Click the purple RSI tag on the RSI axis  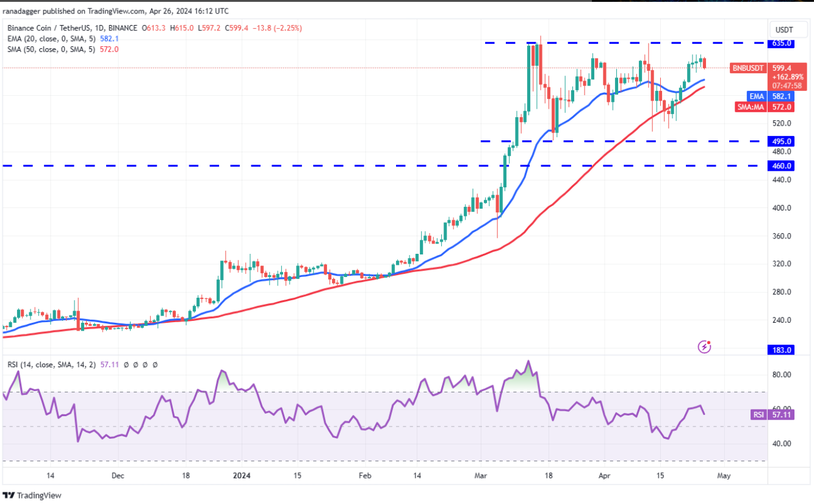pos(758,415)
